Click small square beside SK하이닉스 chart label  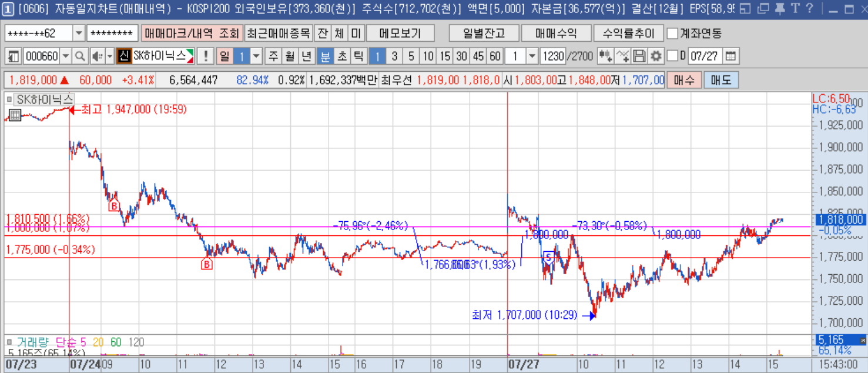[x=9, y=99]
